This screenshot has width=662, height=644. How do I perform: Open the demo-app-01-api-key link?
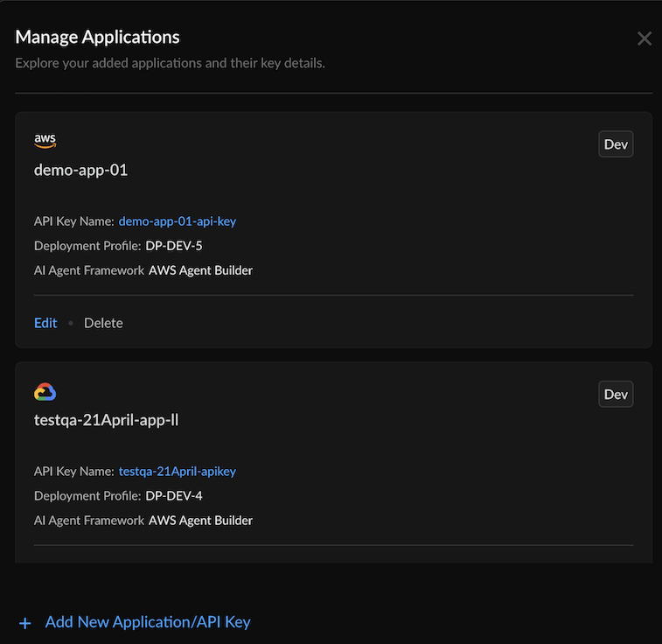(177, 221)
